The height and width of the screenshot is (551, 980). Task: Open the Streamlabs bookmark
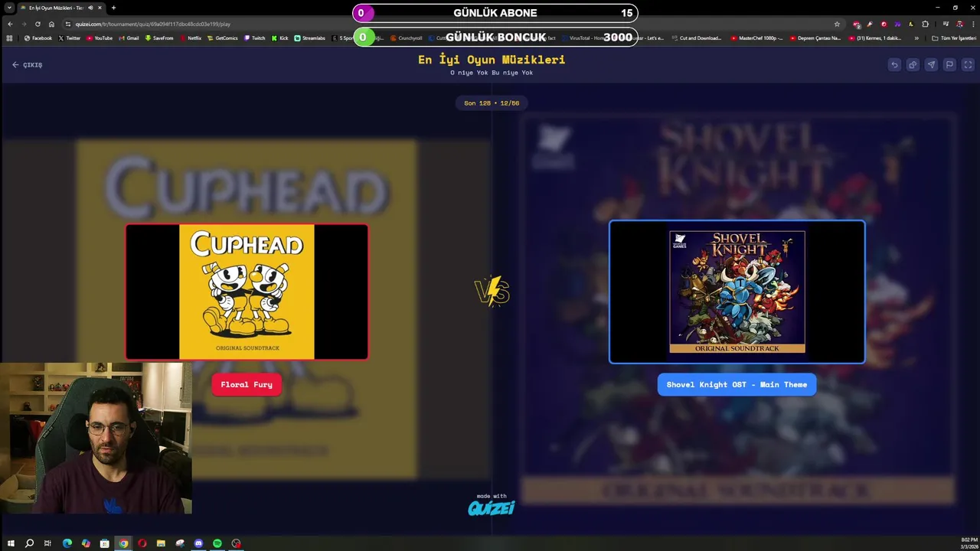(309, 38)
